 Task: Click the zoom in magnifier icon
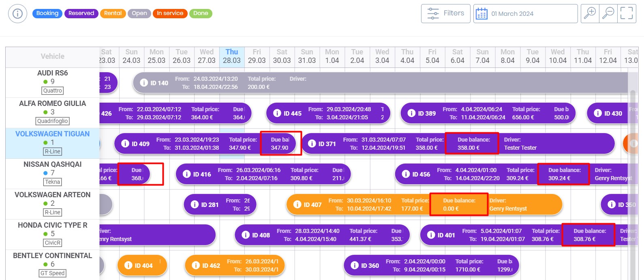tap(590, 13)
